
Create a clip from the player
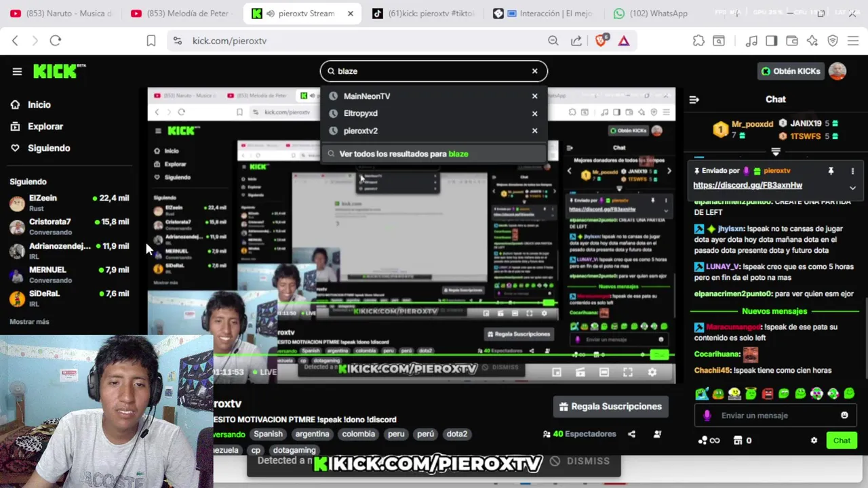tap(580, 372)
